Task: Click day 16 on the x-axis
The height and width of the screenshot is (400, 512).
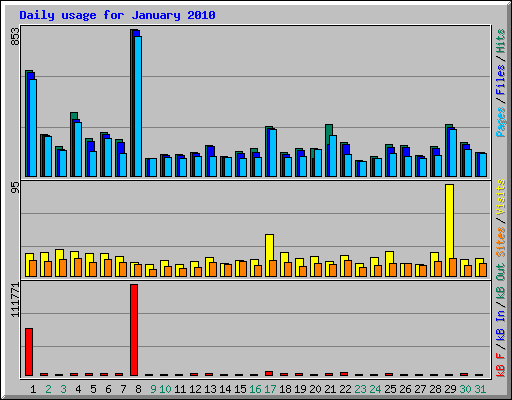Action: [255, 389]
